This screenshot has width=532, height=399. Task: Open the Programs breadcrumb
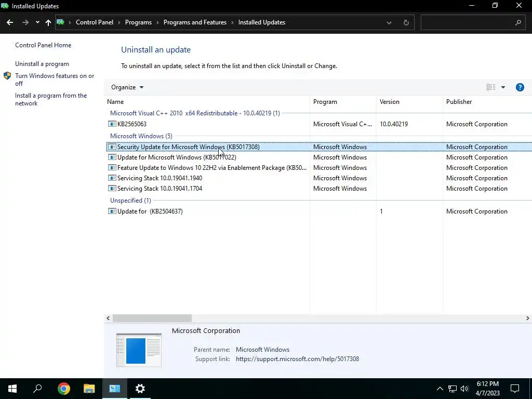click(138, 22)
